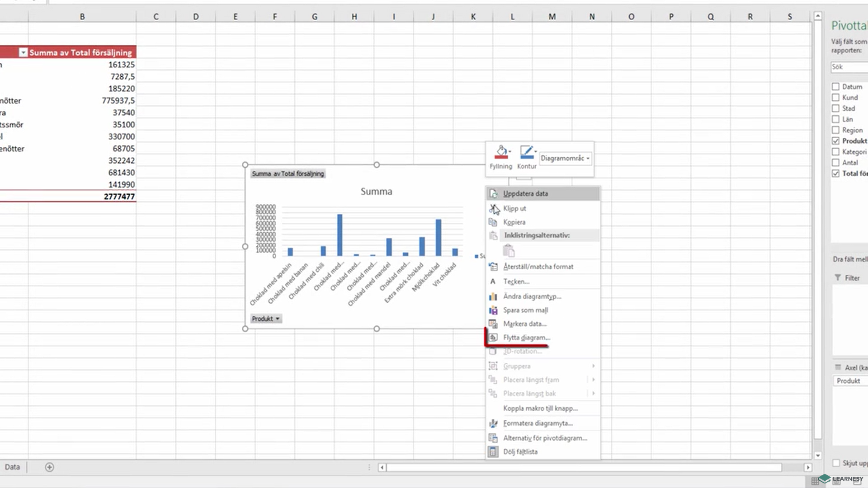The height and width of the screenshot is (488, 868).
Task: Open the Produkt filter button on chart
Action: tap(266, 319)
